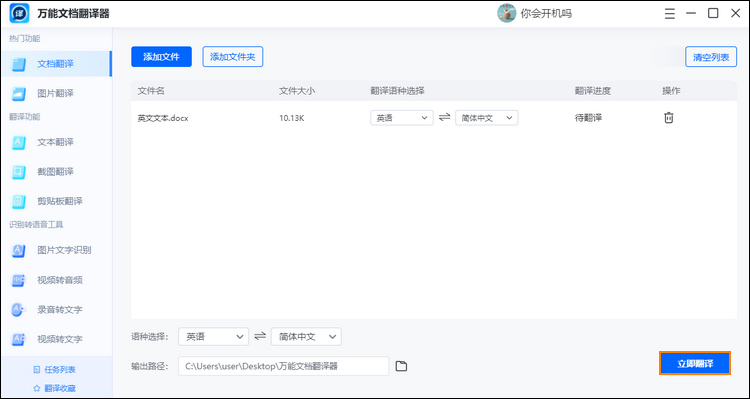Select the 视频转文字 sidebar icon

[x=19, y=339]
